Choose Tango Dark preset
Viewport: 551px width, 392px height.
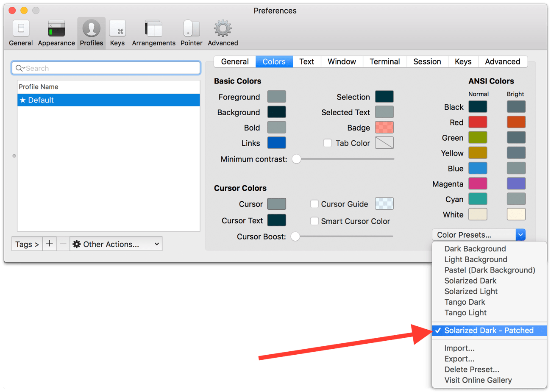coord(490,302)
